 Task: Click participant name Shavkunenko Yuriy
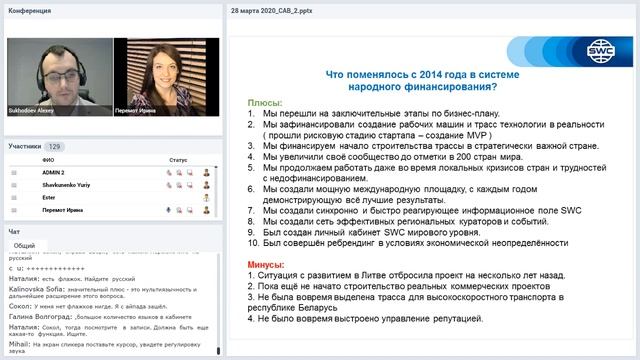click(x=66, y=185)
